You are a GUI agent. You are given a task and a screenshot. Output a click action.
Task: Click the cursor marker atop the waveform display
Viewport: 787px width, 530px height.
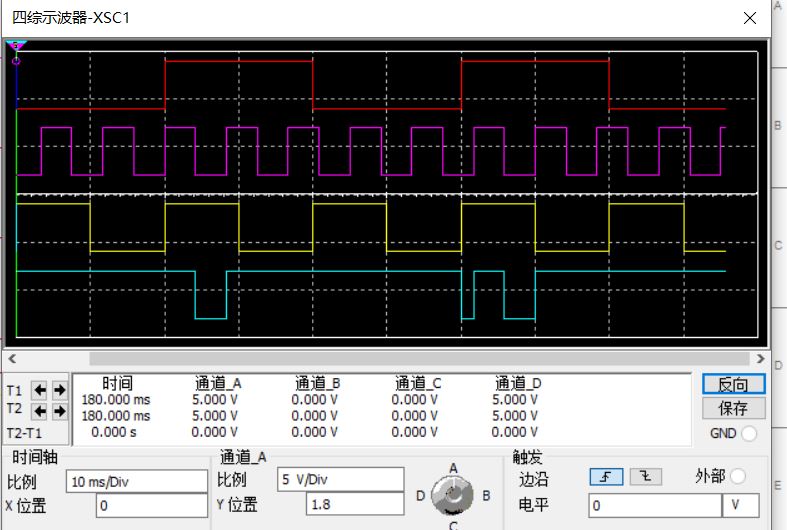click(16, 46)
